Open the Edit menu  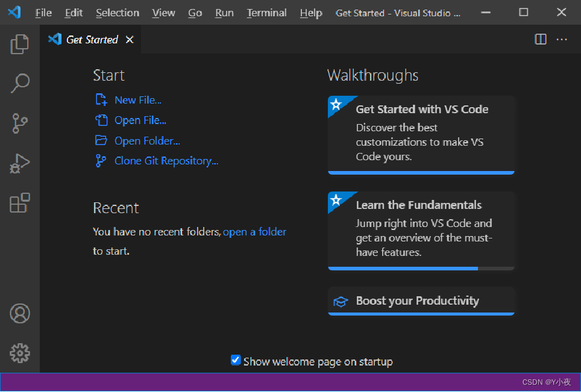(74, 13)
